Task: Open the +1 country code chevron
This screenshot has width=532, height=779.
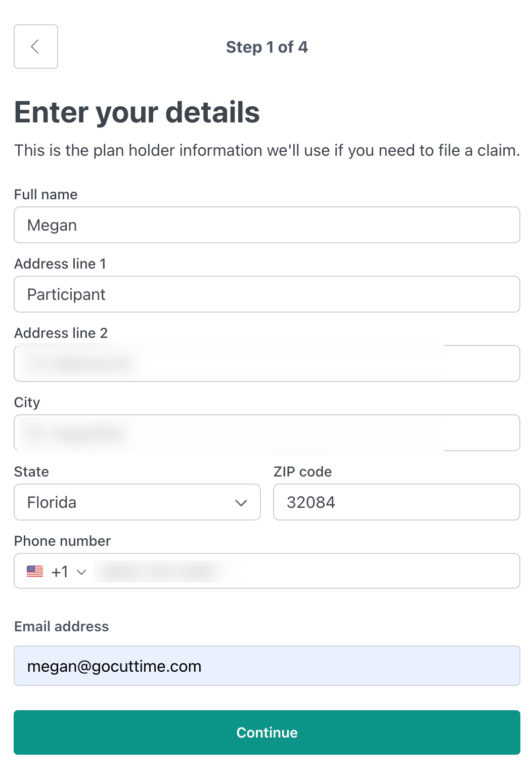Action: point(81,572)
